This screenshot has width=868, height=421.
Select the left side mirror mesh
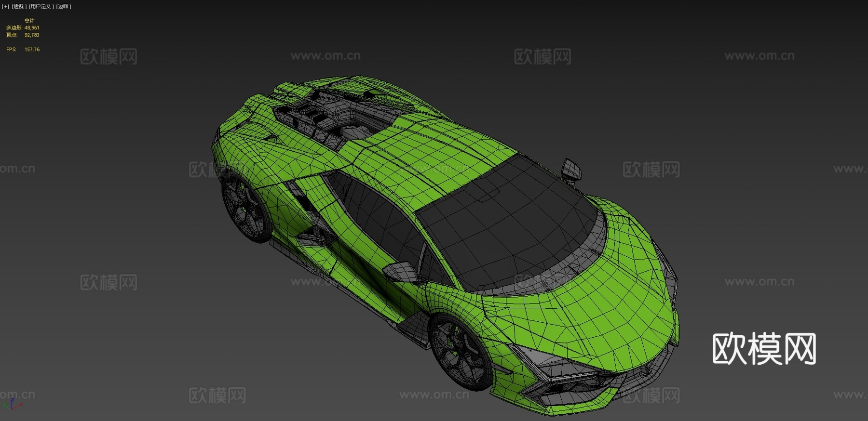[401, 271]
